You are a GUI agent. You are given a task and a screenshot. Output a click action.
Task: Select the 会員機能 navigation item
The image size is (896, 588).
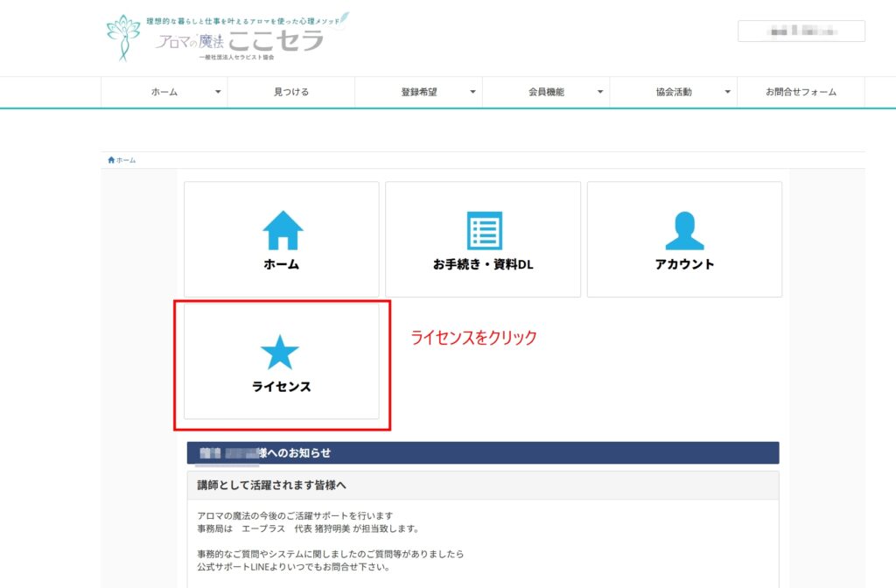(546, 92)
